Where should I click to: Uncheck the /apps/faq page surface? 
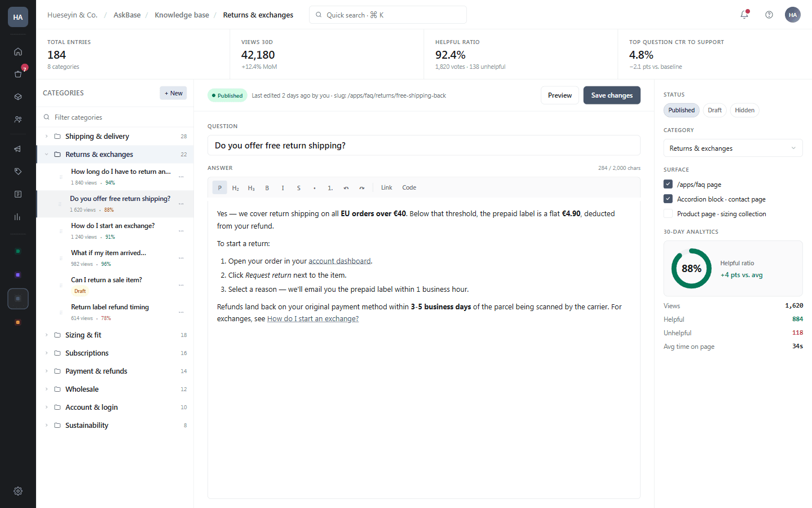tap(668, 184)
